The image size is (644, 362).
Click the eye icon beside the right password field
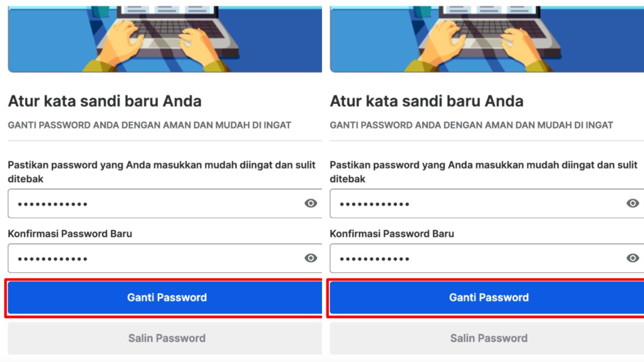coord(633,204)
